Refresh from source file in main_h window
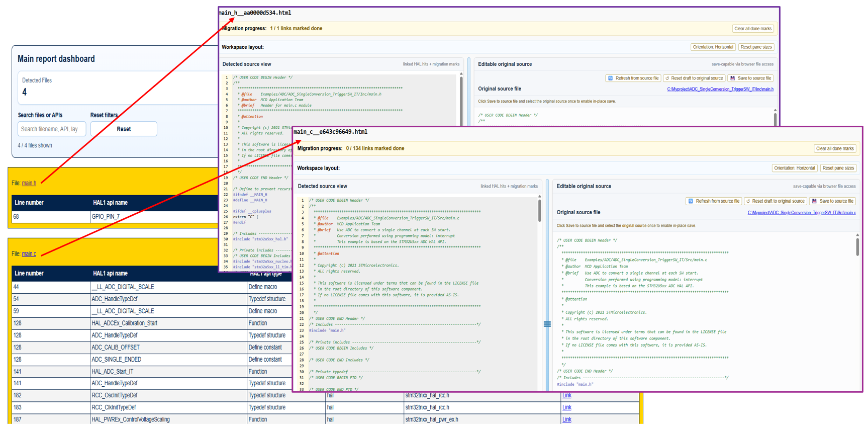868x428 pixels. click(x=633, y=78)
